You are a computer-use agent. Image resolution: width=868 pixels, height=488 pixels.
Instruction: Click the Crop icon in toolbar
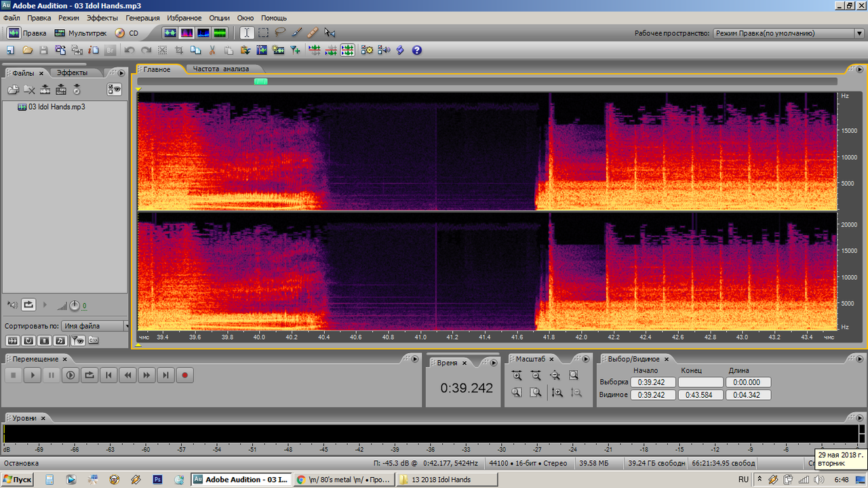click(x=179, y=50)
